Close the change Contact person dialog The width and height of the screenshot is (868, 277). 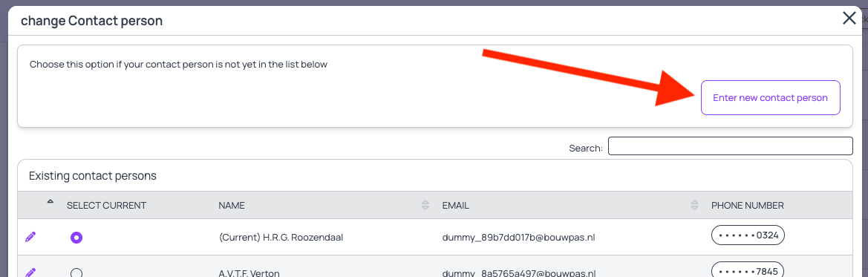(849, 19)
